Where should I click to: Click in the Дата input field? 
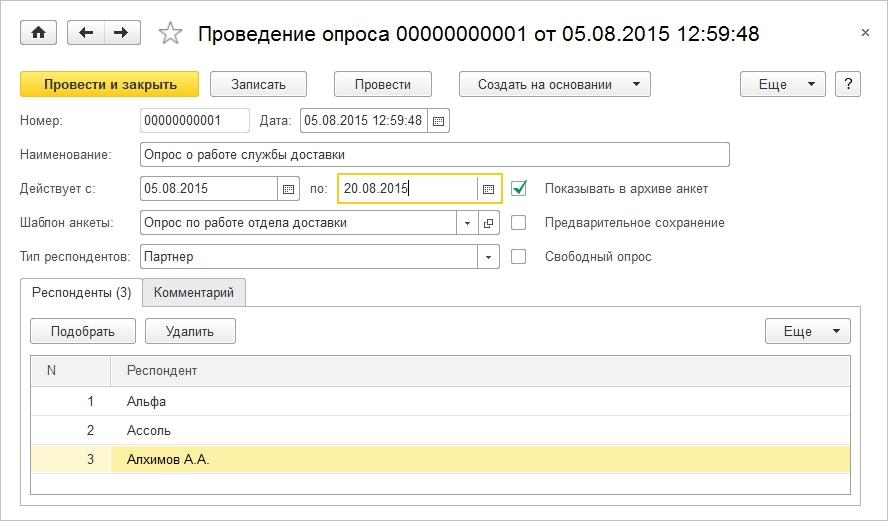click(x=364, y=121)
